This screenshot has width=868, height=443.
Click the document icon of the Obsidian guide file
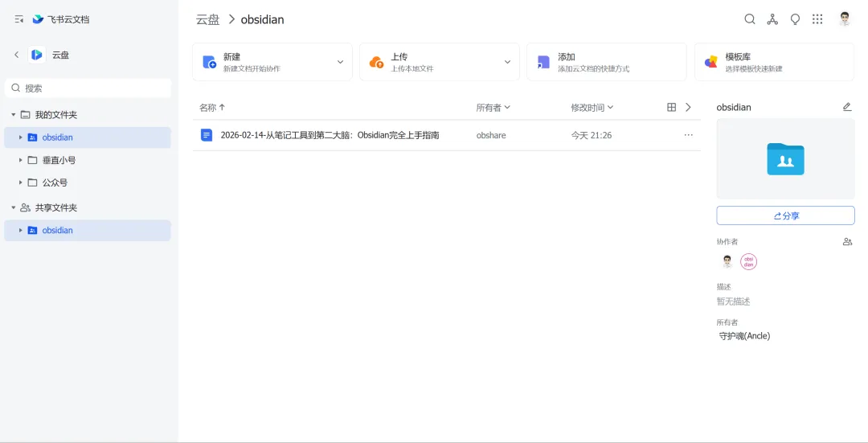pos(207,135)
